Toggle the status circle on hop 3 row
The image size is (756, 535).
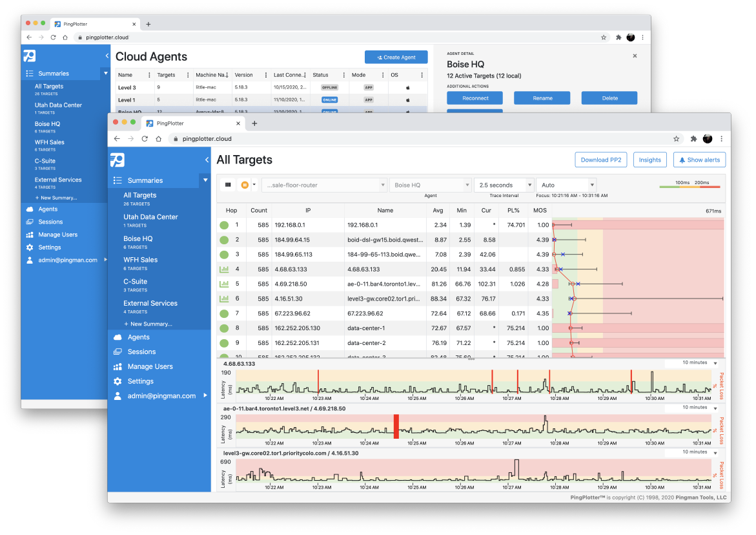[x=224, y=254]
